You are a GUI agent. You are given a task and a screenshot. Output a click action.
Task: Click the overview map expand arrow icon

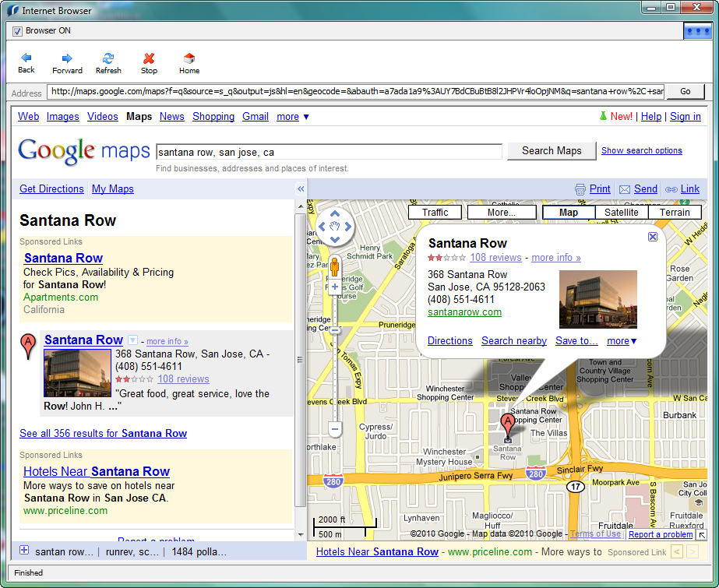pos(702,535)
